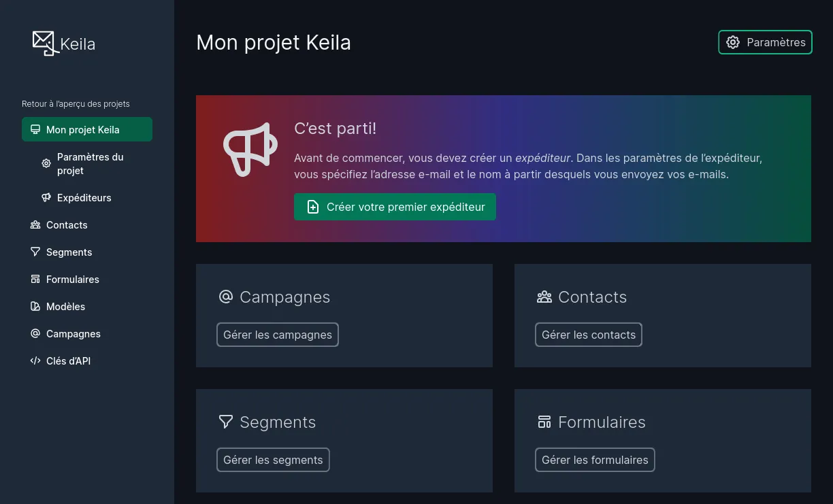833x504 pixels.
Task: Click the at-sign icon beside Campagnes
Action: (35, 333)
